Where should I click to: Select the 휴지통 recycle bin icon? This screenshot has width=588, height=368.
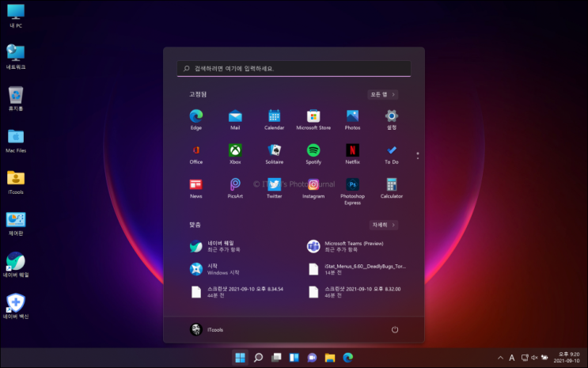tap(16, 99)
